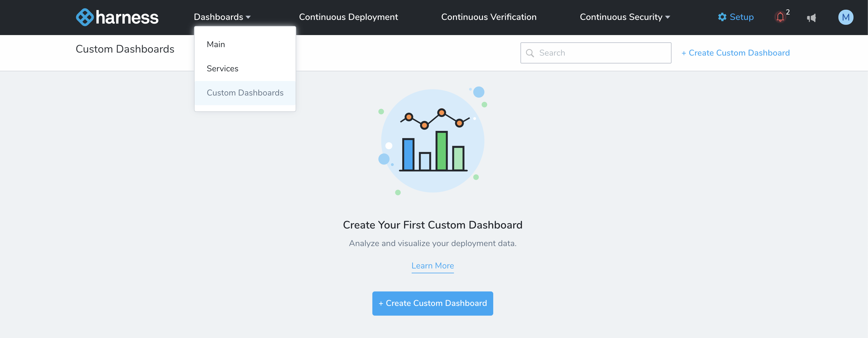868x338 pixels.
Task: Click the bar chart illustration
Action: click(x=432, y=141)
